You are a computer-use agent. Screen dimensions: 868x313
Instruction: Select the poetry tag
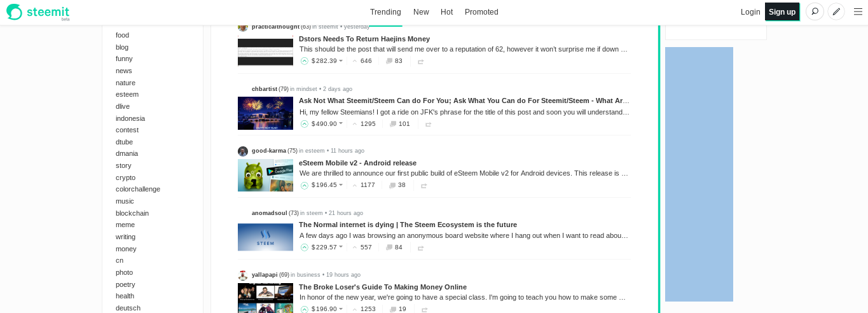[x=125, y=284]
